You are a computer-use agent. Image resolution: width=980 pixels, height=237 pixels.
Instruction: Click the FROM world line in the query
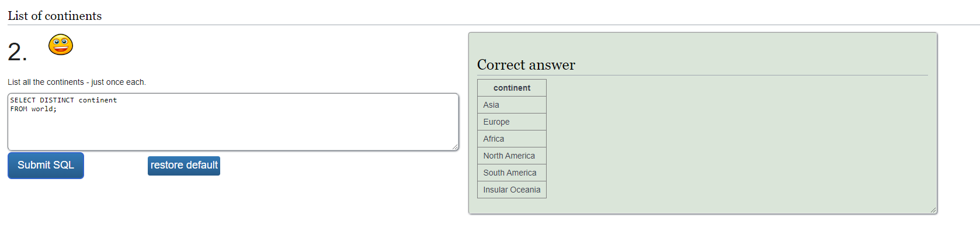(33, 109)
